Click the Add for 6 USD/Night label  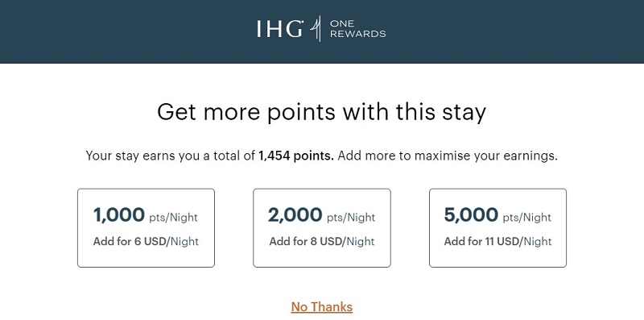click(146, 242)
